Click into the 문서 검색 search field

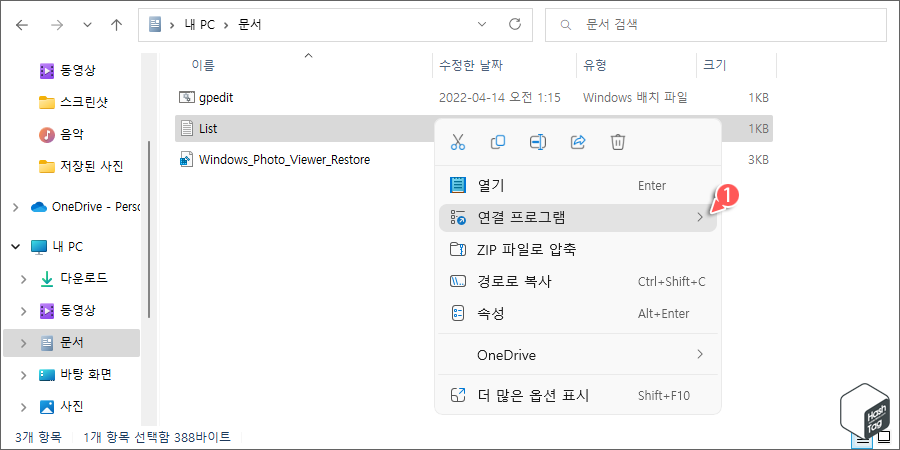tap(715, 25)
